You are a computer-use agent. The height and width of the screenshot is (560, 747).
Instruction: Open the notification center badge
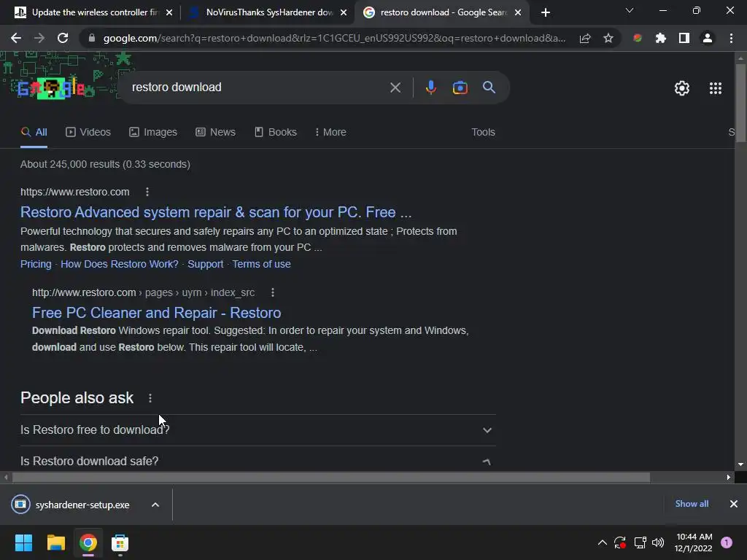pyautogui.click(x=727, y=542)
